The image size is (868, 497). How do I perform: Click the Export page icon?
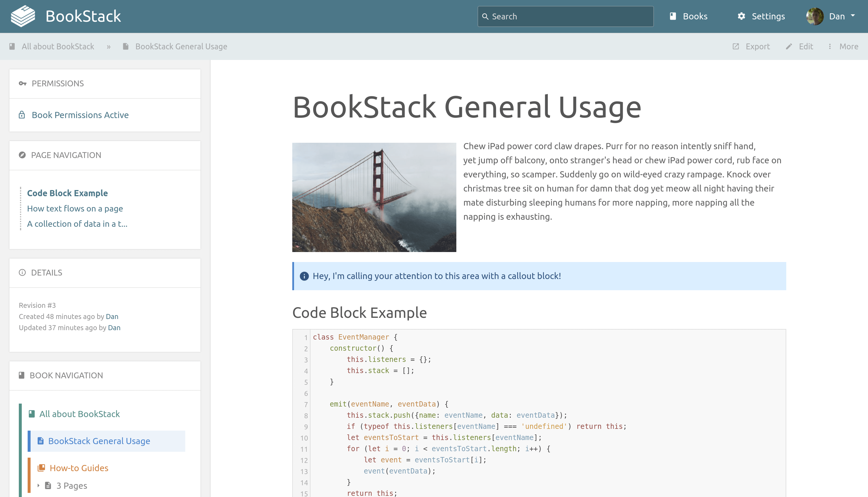click(737, 46)
